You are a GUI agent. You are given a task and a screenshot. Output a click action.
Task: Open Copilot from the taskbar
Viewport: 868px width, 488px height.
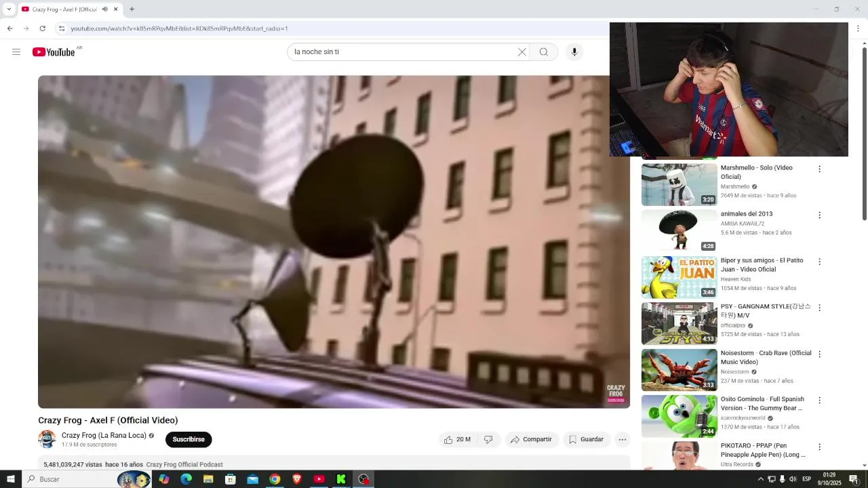[164, 479]
